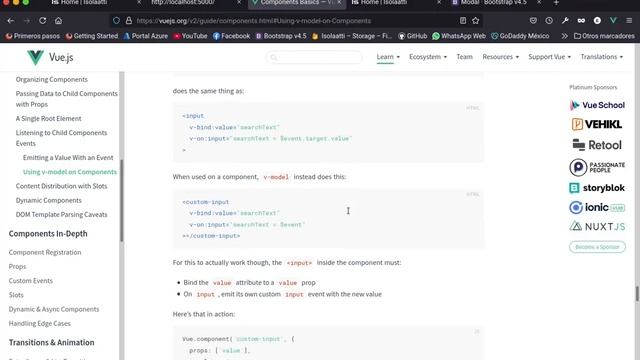This screenshot has width=640, height=360.
Task: Close the Components Basics tab
Action: 339,3
